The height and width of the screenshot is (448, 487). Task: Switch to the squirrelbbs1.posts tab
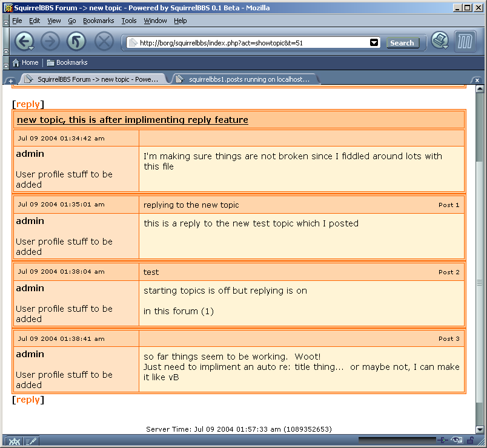click(245, 79)
